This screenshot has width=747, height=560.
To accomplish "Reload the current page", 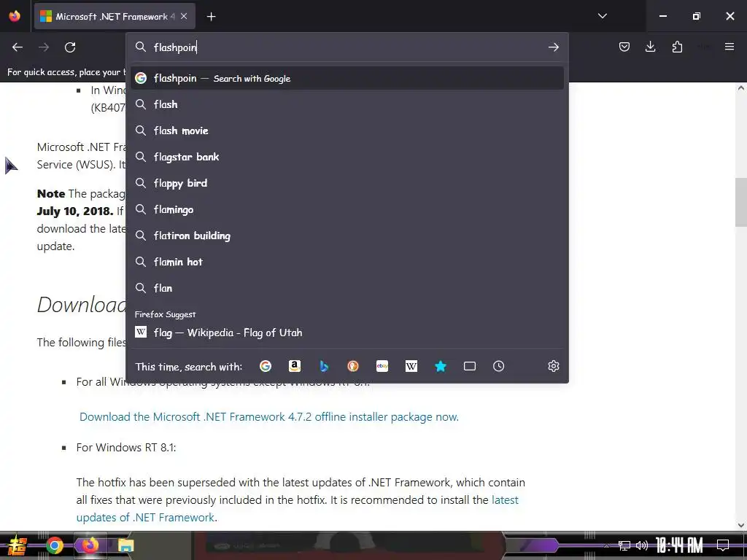I will [x=70, y=47].
